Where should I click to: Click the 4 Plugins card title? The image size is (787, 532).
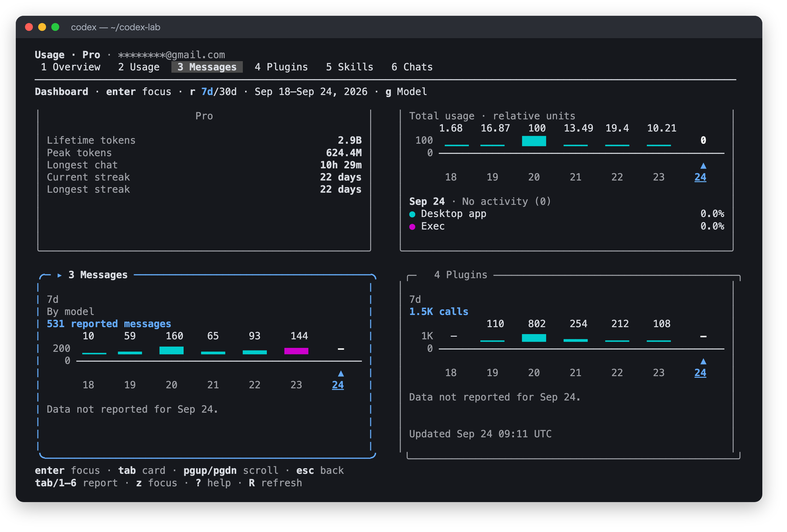click(x=460, y=275)
